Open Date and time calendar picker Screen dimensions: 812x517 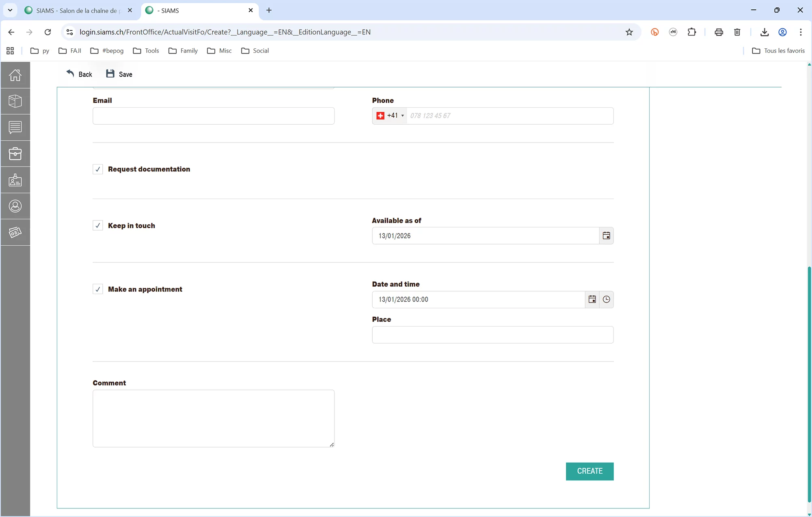pos(592,299)
